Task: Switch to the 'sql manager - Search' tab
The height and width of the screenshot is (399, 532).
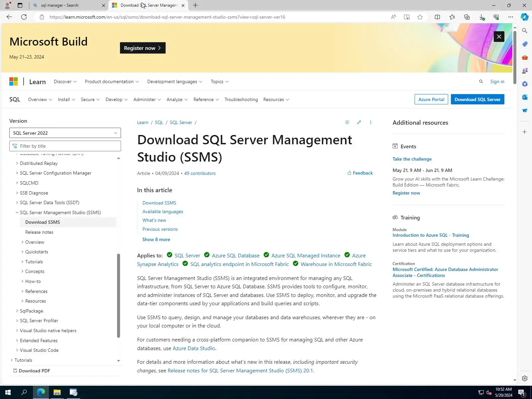Action: pyautogui.click(x=69, y=5)
